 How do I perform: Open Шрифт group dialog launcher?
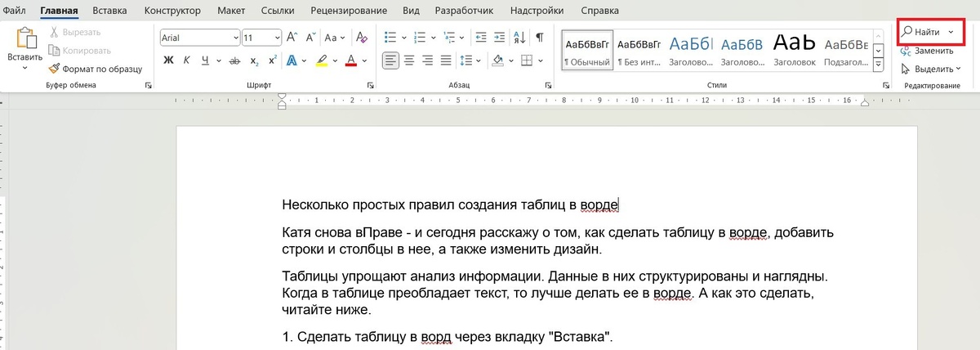pos(371,85)
